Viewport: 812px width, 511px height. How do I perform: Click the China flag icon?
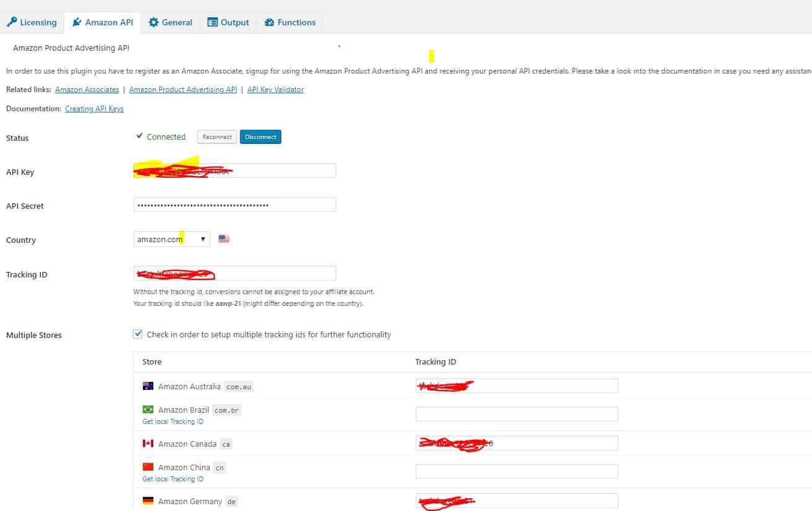pos(148,467)
